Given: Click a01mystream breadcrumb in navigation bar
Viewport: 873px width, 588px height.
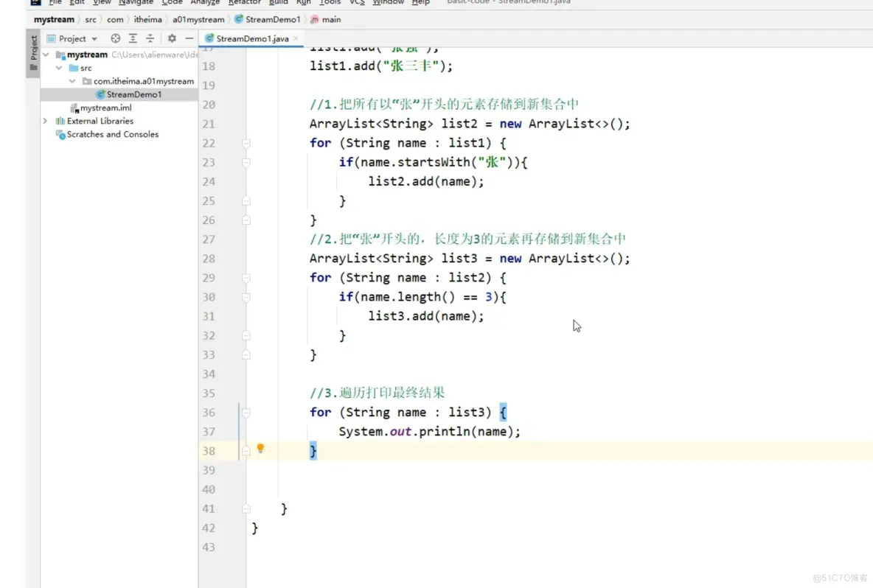Looking at the screenshot, I should pos(198,19).
